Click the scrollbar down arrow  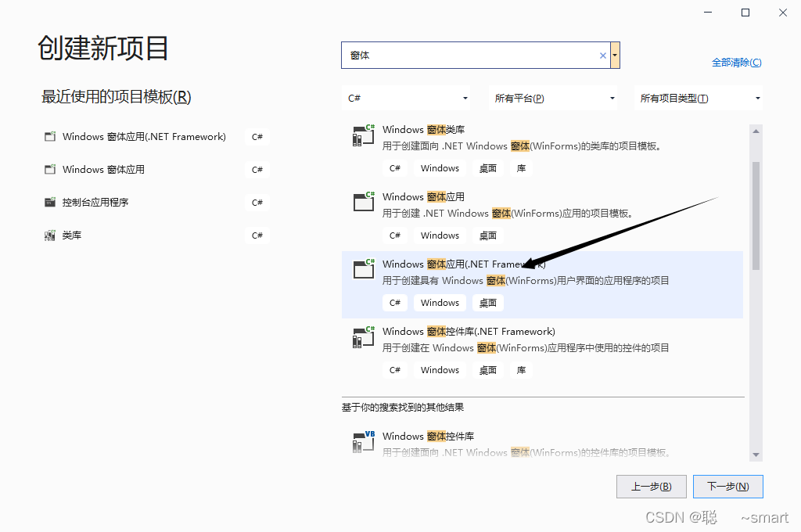tap(756, 455)
